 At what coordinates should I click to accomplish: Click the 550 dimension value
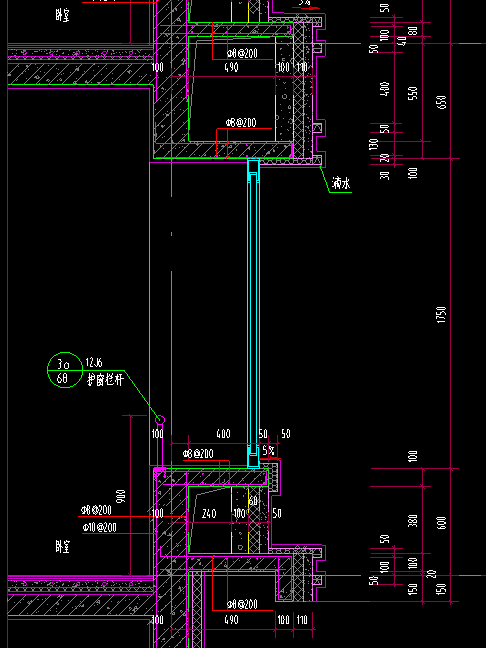point(412,93)
